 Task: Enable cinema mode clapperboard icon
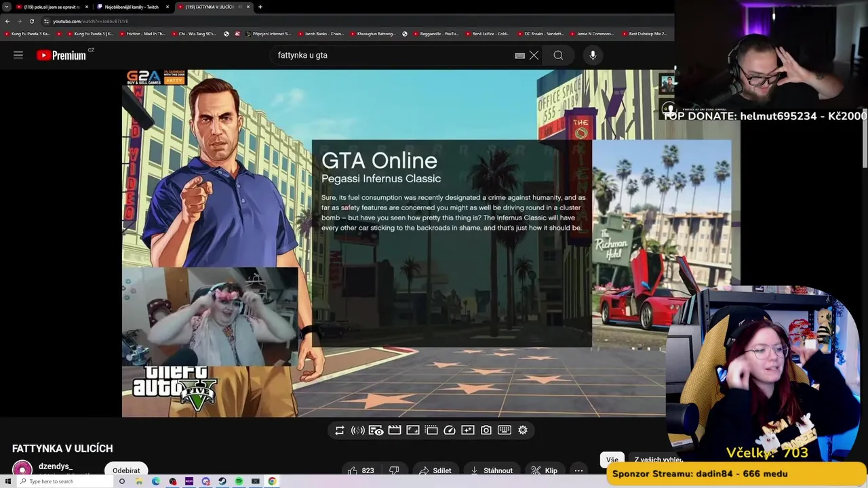(395, 430)
